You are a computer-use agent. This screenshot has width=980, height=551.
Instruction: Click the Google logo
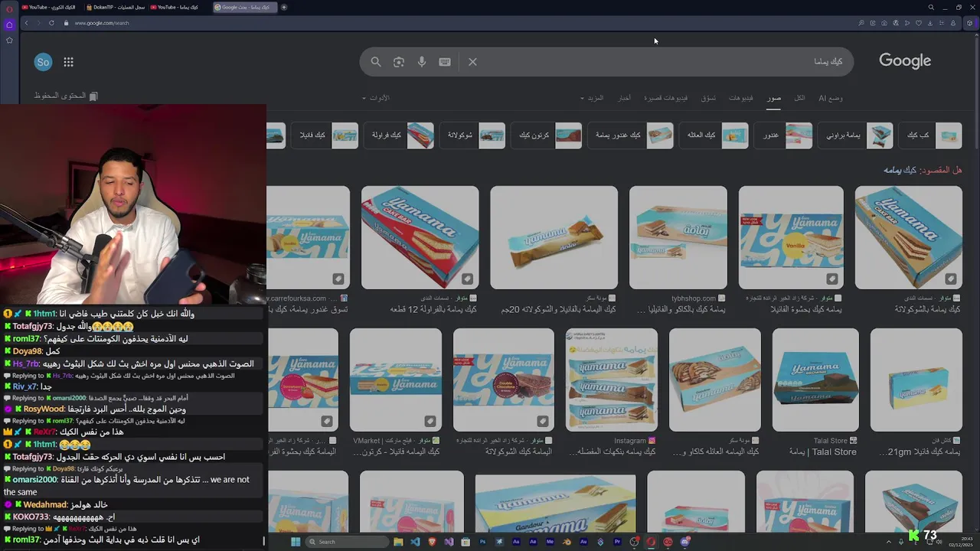tap(905, 61)
